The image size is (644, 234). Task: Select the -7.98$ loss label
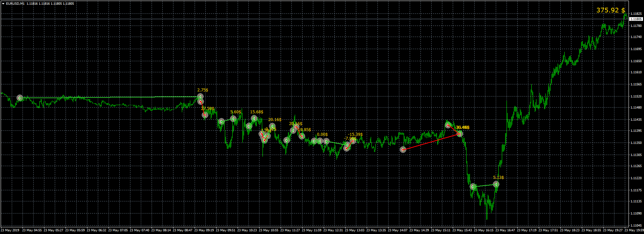350,139
